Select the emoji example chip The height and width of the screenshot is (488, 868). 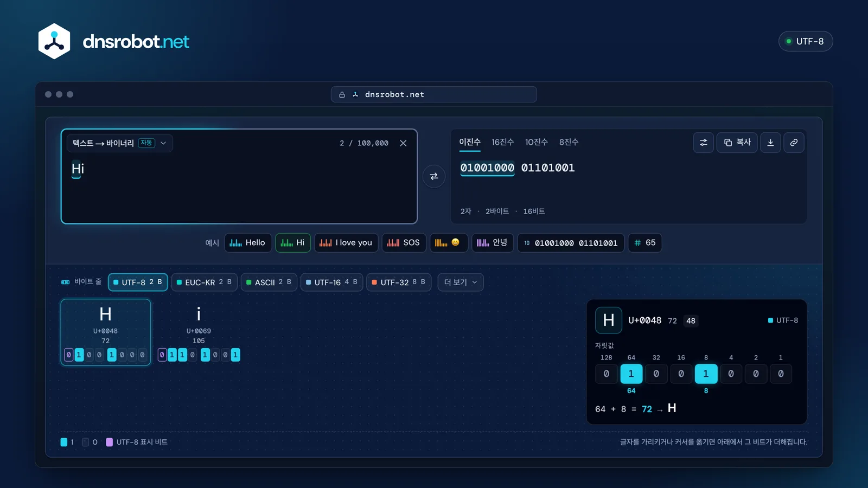coord(448,242)
